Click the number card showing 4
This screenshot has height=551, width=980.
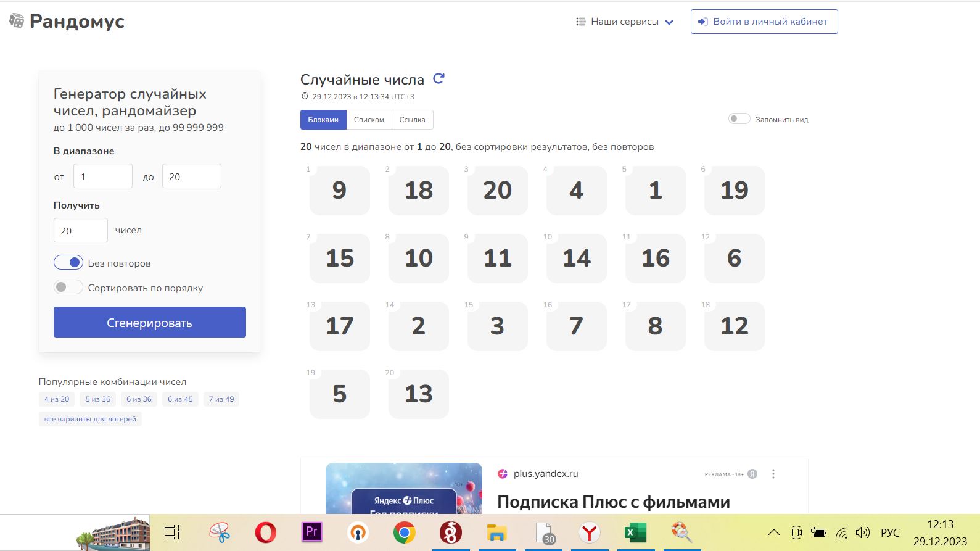577,190
